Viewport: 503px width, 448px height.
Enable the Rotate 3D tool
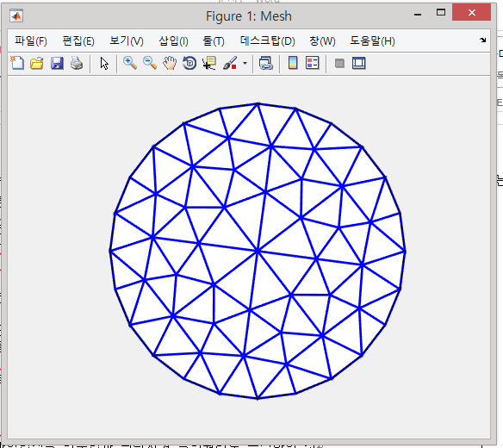coord(189,63)
